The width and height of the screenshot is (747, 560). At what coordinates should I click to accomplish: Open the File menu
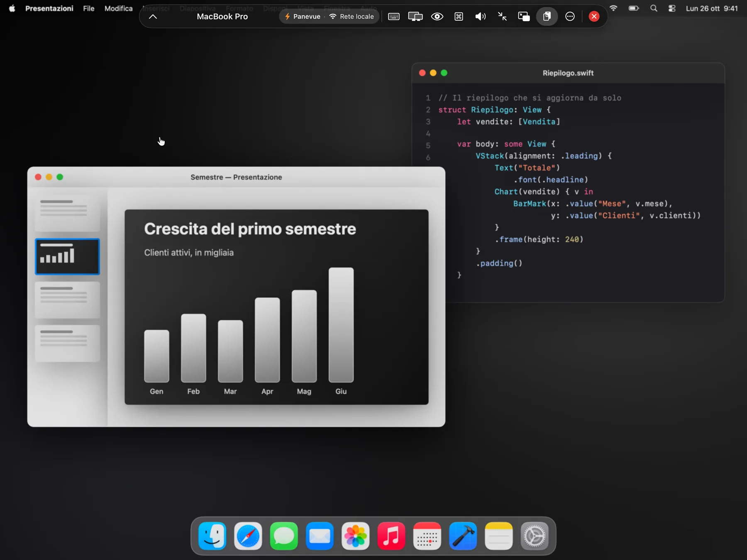coord(88,8)
